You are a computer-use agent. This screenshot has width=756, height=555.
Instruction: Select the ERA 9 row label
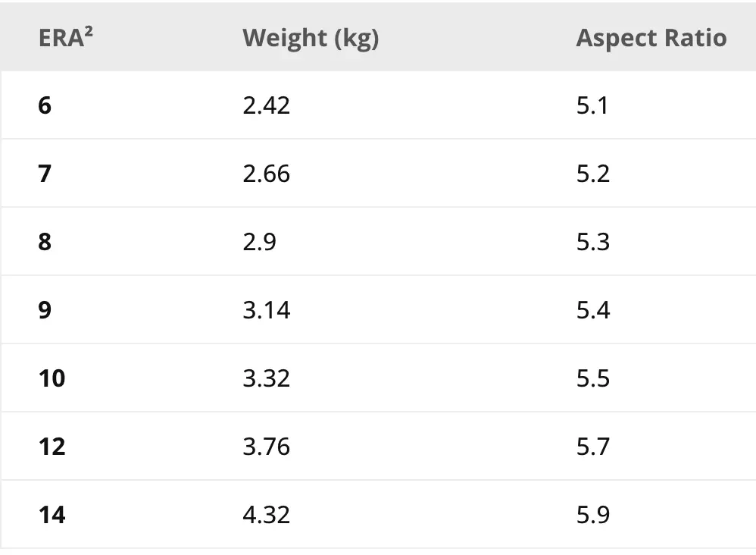45,310
